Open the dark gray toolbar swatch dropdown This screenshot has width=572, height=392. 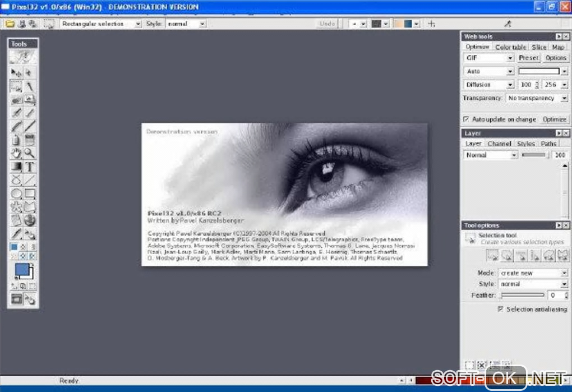pos(386,24)
